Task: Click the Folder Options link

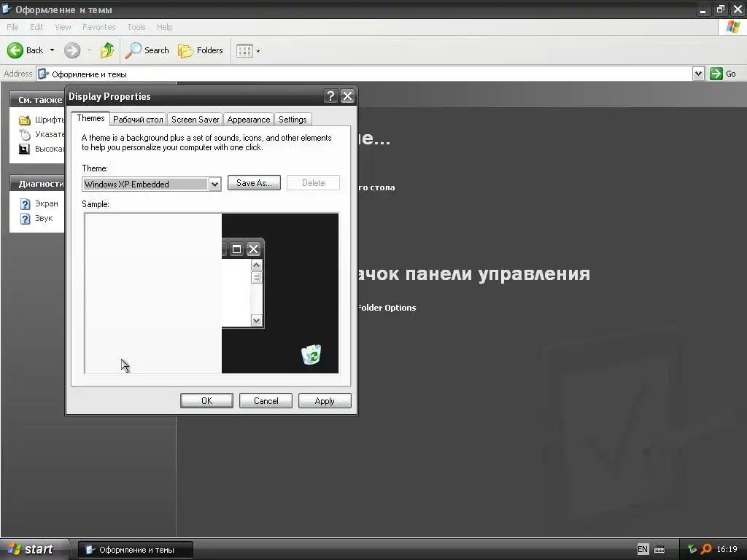Action: tap(387, 308)
